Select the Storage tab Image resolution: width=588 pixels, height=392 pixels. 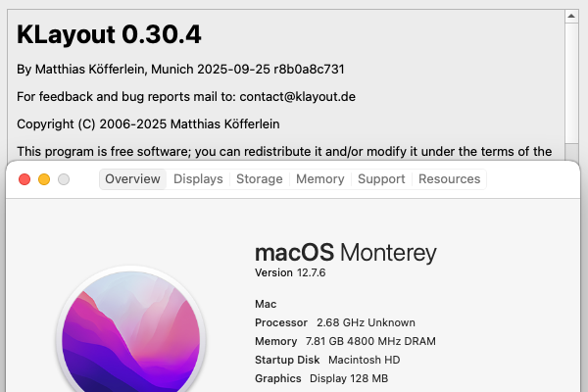[259, 179]
